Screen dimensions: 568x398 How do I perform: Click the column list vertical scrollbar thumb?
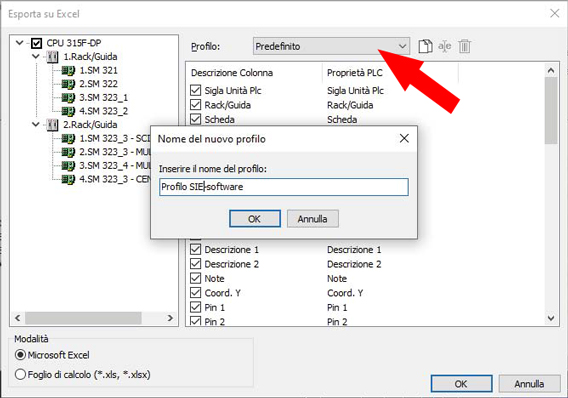pos(551,110)
